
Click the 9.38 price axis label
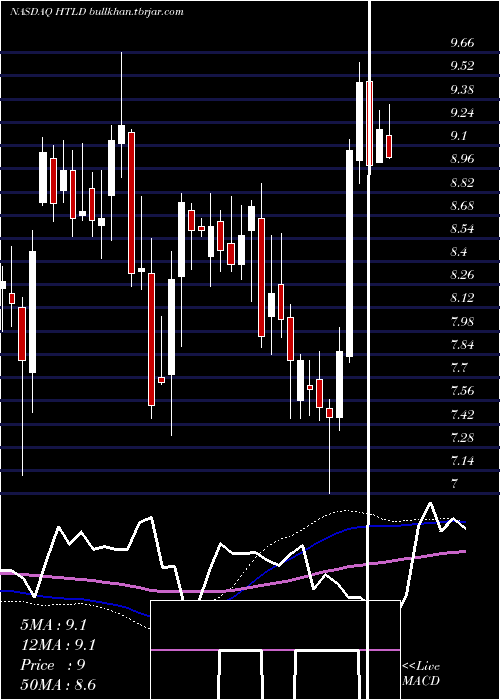(x=462, y=90)
